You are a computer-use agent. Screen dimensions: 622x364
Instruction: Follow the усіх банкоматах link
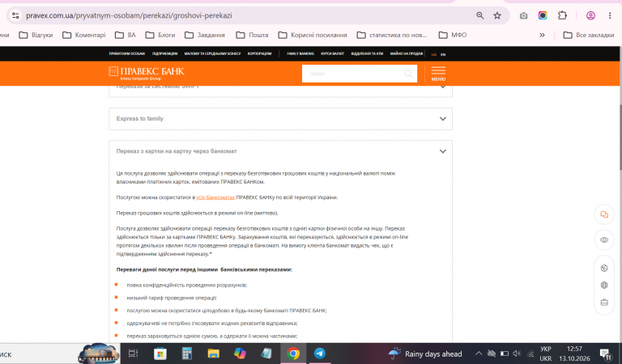point(215,197)
